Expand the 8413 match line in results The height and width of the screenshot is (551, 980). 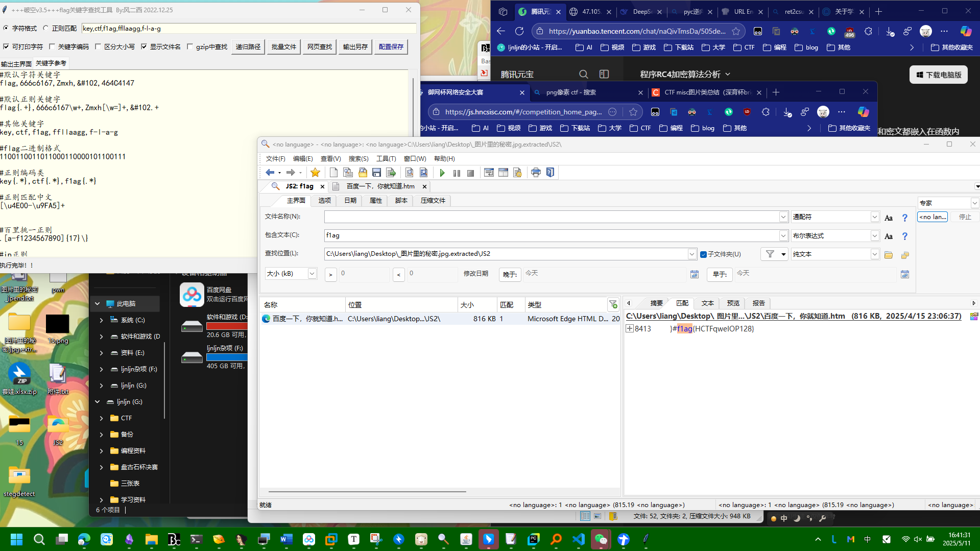point(630,329)
